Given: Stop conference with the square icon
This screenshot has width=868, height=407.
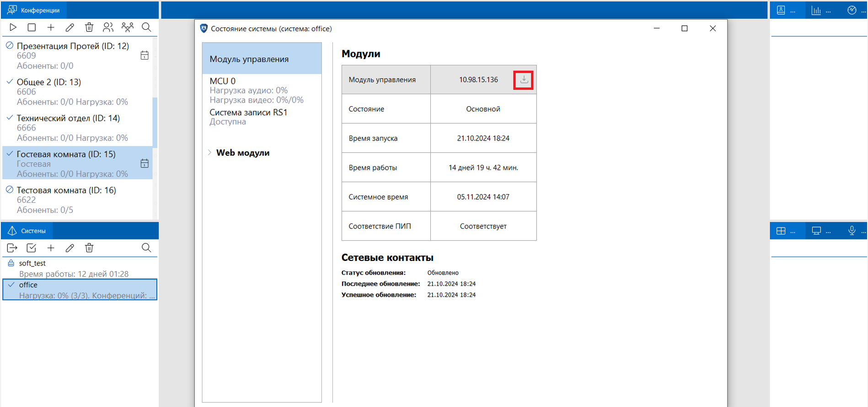Looking at the screenshot, I should point(32,27).
